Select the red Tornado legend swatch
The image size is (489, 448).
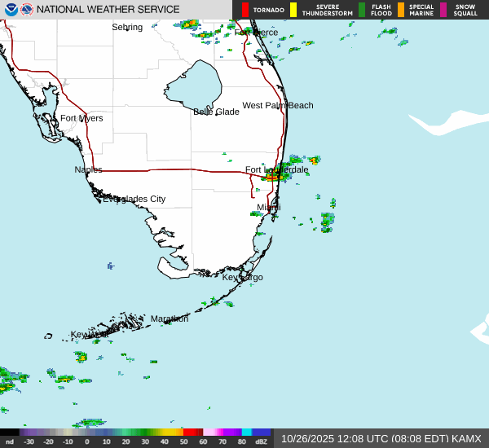pos(245,10)
